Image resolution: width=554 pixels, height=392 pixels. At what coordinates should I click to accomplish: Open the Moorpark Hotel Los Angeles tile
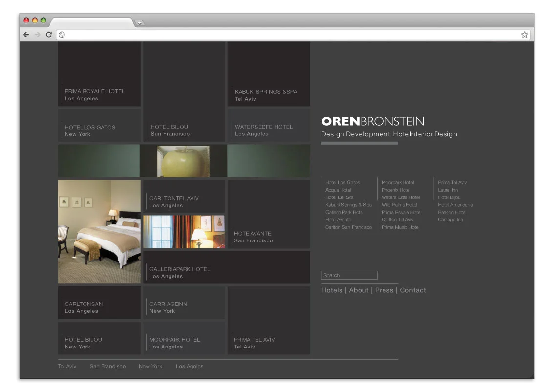[184, 338]
